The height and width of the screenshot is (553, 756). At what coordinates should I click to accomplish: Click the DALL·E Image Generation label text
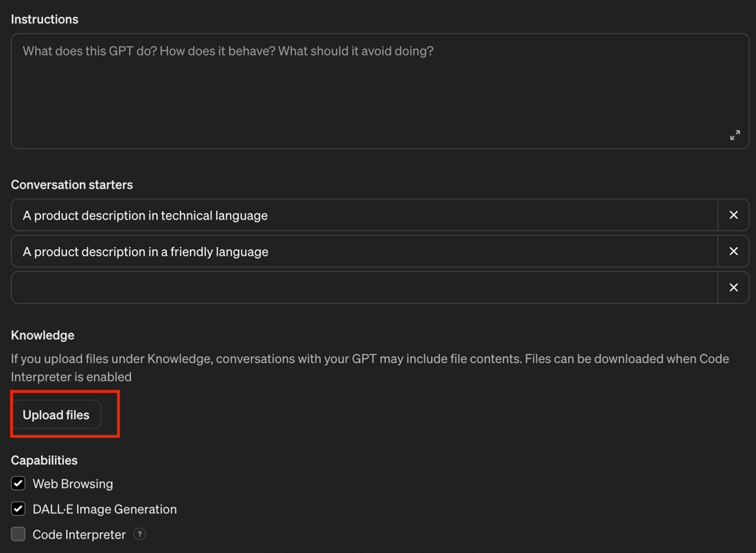click(x=104, y=509)
